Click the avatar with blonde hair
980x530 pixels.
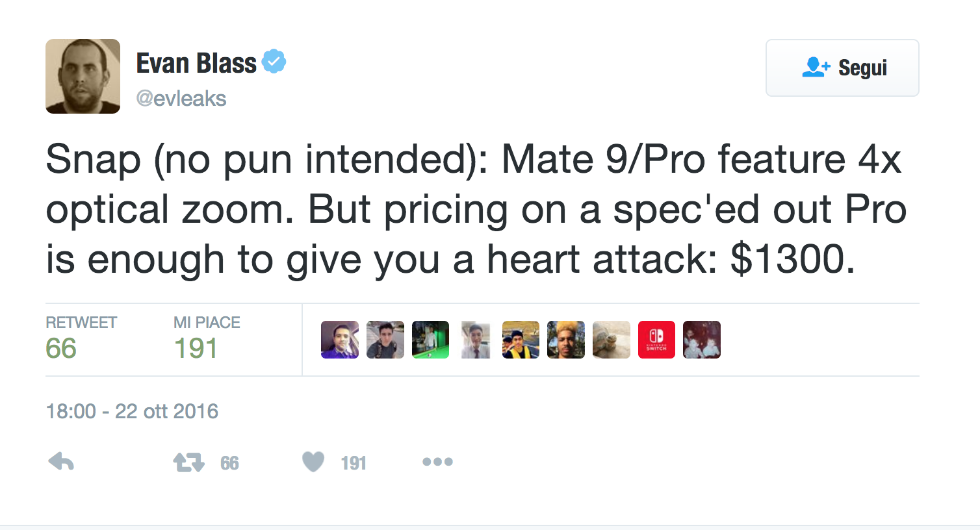566,340
